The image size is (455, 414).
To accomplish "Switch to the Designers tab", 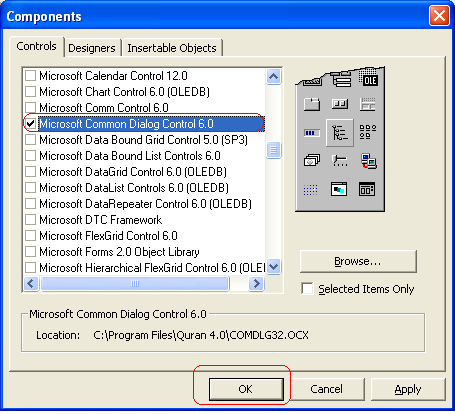I will click(x=92, y=48).
